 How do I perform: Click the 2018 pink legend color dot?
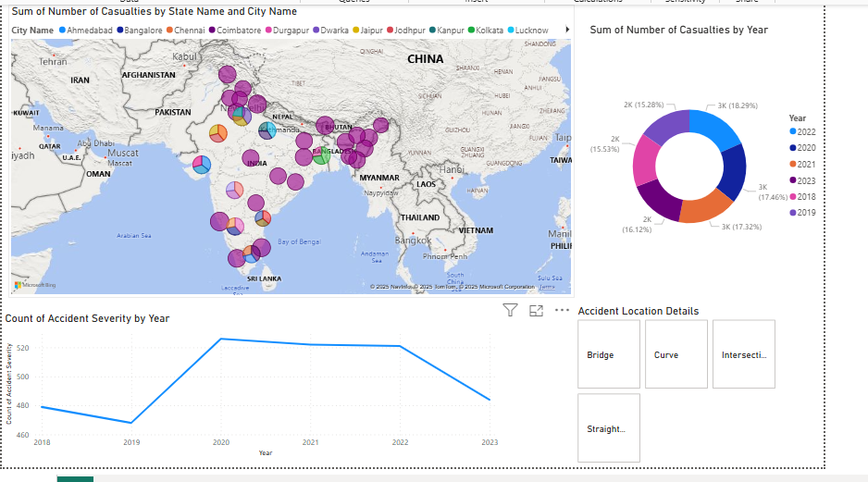pos(792,196)
